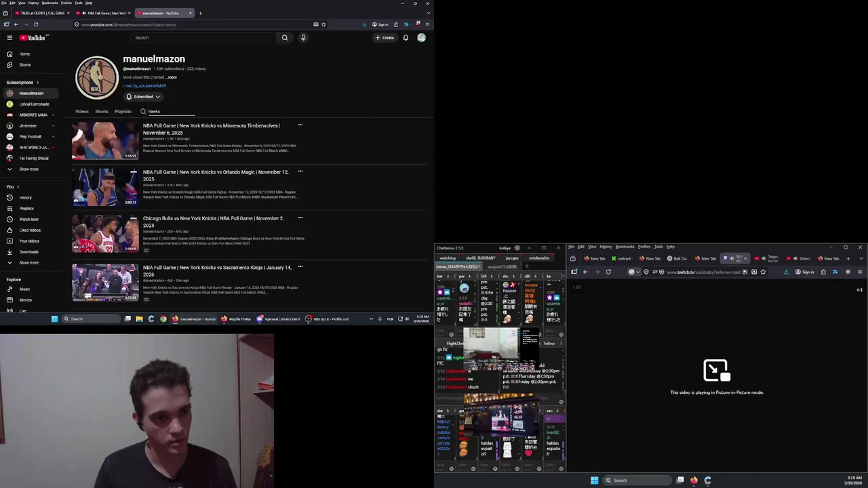This screenshot has width=868, height=488.
Task: Bookmark the YouTube page with star icon
Action: [x=323, y=24]
